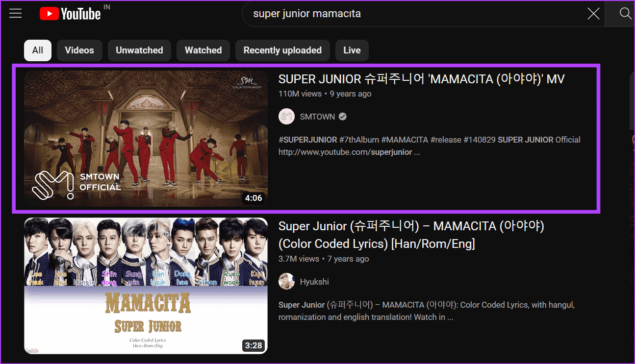The image size is (635, 364).
Task: Select the Live filter chip
Action: coord(352,50)
